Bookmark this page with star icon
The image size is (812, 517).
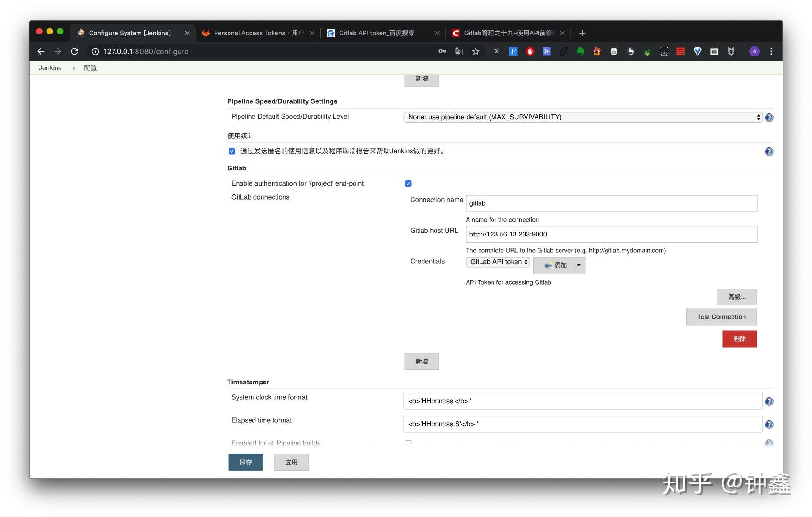(x=475, y=51)
